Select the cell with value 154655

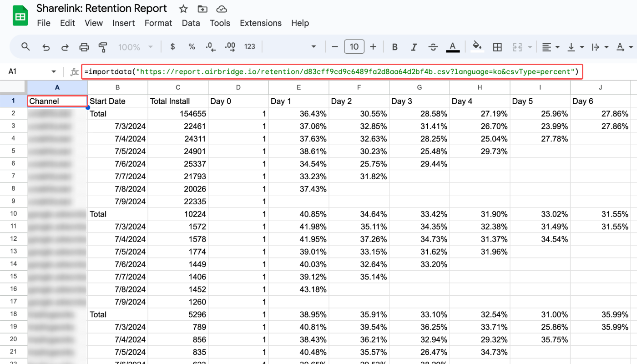(x=178, y=114)
